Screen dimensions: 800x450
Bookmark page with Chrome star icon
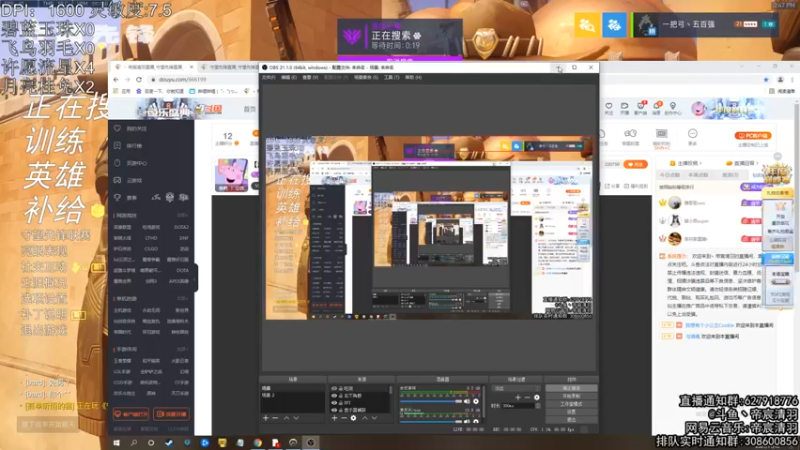766,80
